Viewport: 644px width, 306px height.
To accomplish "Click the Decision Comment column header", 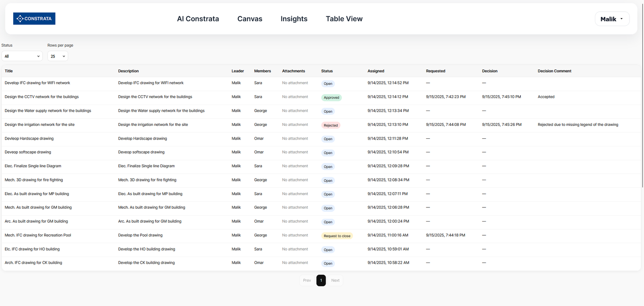I will 554,71.
